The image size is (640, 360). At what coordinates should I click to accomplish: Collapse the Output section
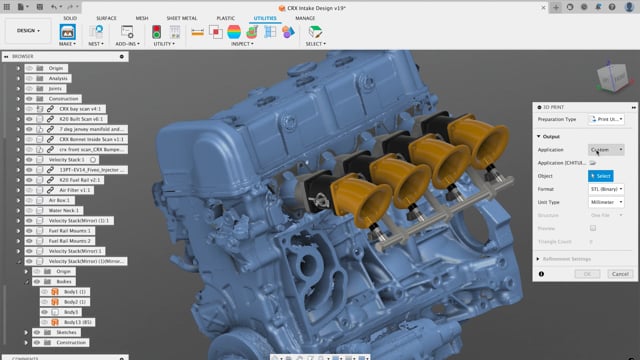(x=538, y=136)
